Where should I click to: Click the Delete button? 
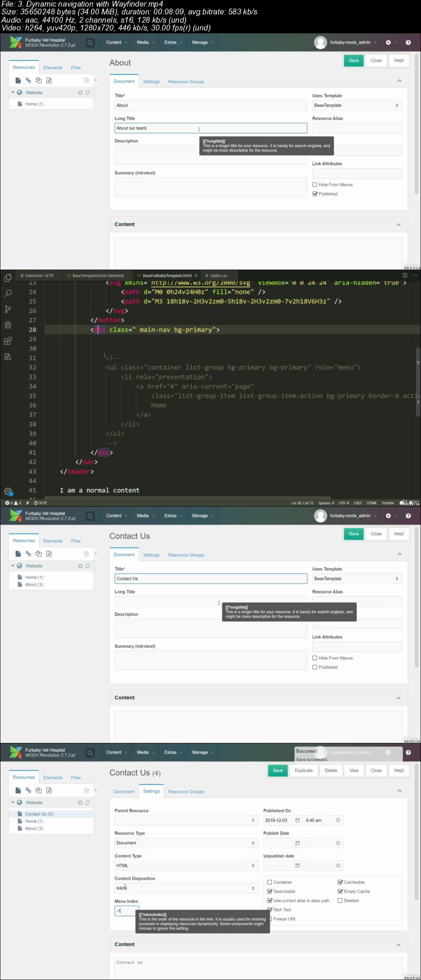[331, 770]
